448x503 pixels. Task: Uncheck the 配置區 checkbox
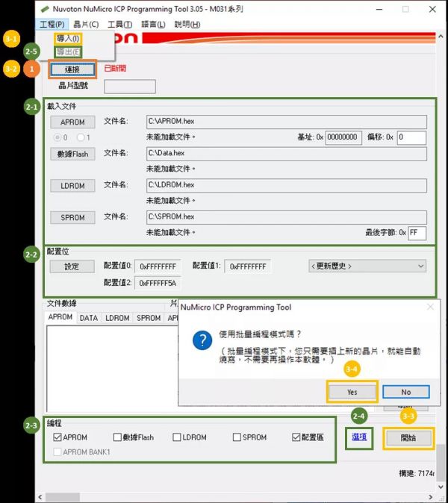297,437
